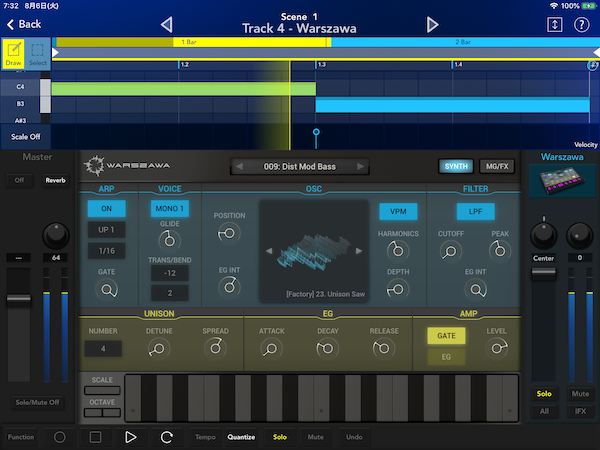Toggle AMP GATE mode
This screenshot has height=450, width=600.
pyautogui.click(x=446, y=336)
